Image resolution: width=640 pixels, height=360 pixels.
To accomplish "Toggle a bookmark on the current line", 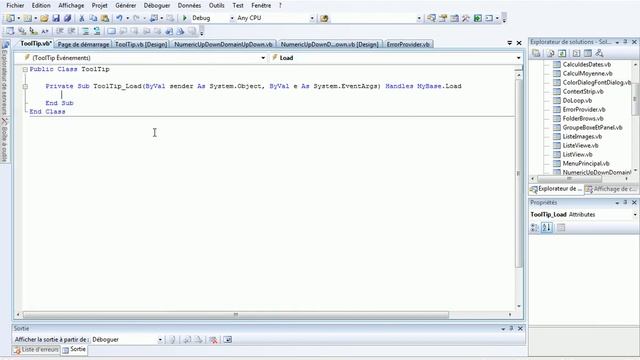I will (x=111, y=31).
